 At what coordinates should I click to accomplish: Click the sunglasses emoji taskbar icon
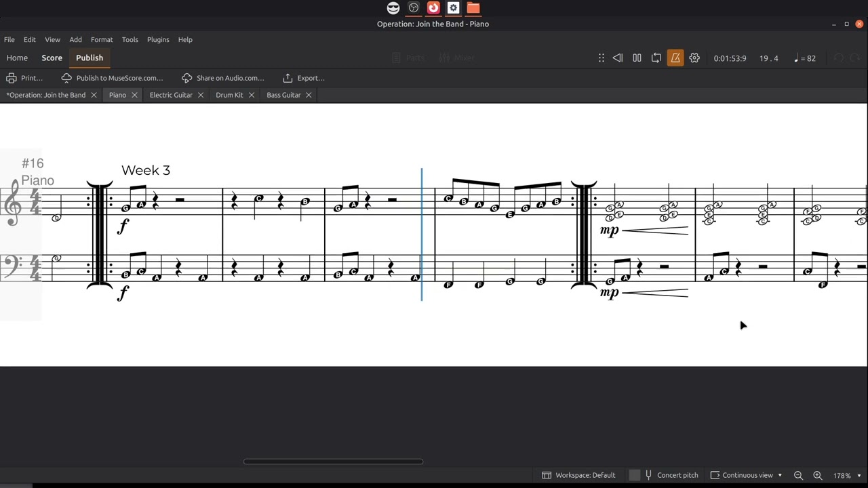point(393,8)
